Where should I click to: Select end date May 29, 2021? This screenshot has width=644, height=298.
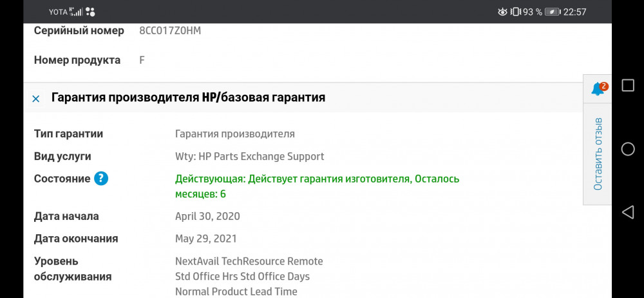coord(206,239)
